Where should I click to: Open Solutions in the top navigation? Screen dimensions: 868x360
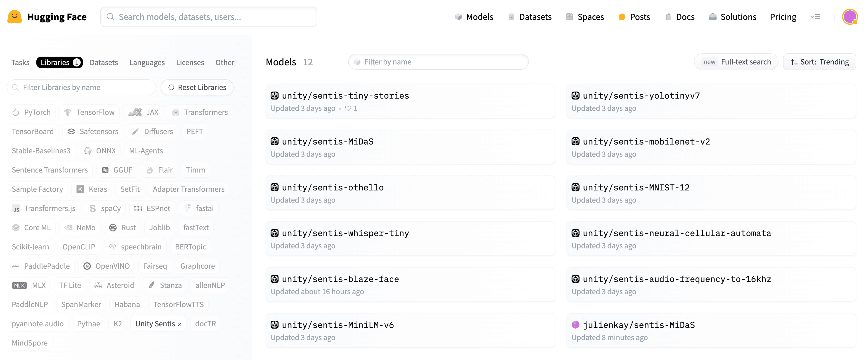[733, 17]
